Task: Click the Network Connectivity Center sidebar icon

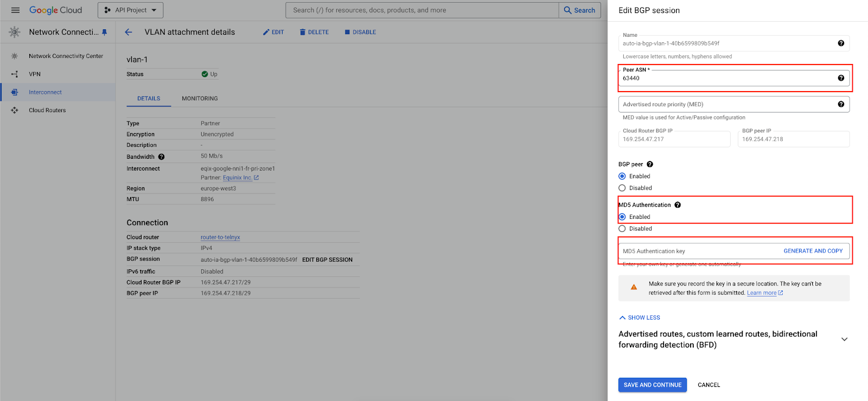Action: [15, 56]
